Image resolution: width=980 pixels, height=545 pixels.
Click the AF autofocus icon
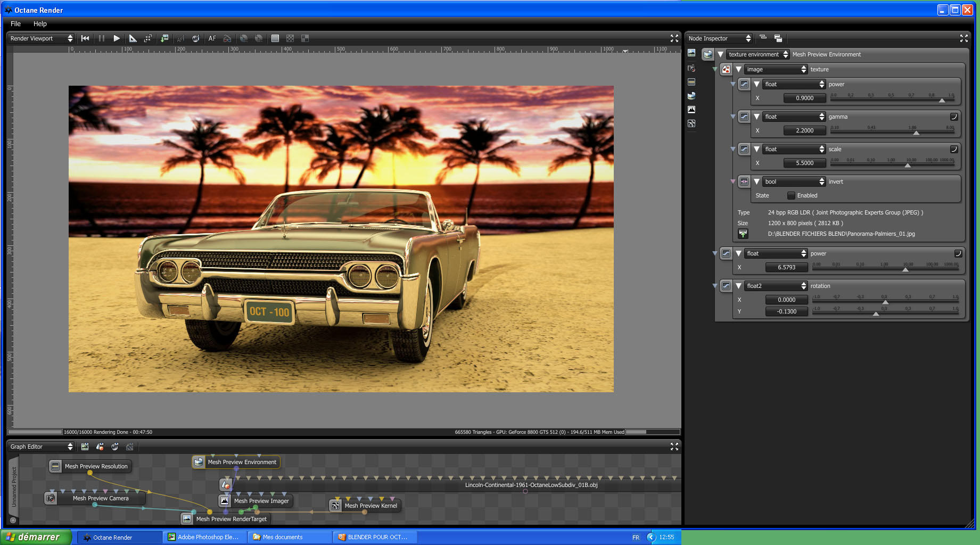point(212,38)
